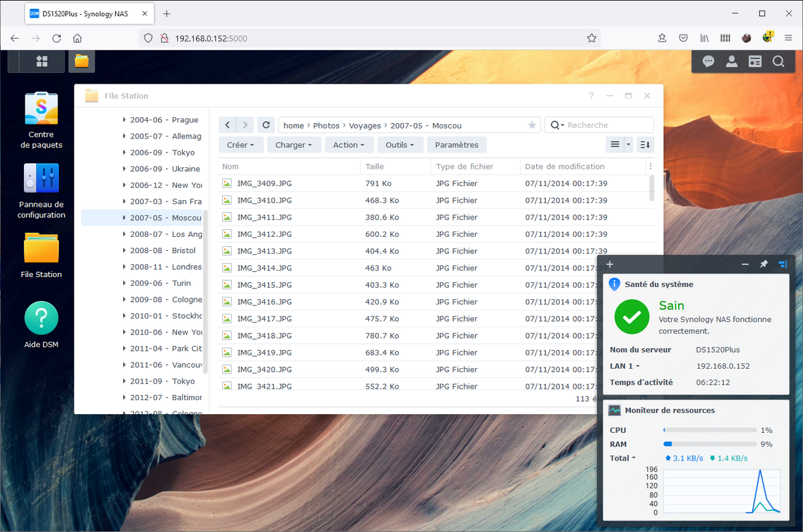The image size is (803, 532).
Task: Open the Outils dropdown menu
Action: 400,145
